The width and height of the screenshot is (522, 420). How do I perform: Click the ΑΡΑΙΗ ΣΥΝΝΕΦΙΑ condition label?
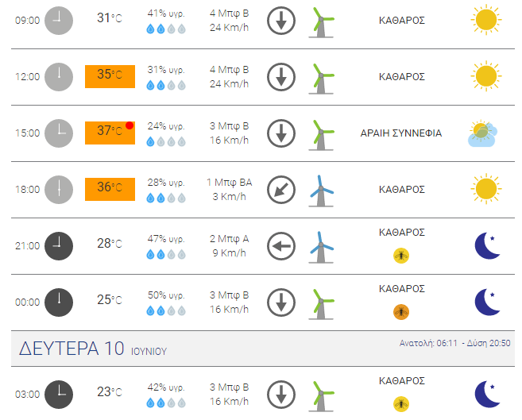pyautogui.click(x=401, y=133)
